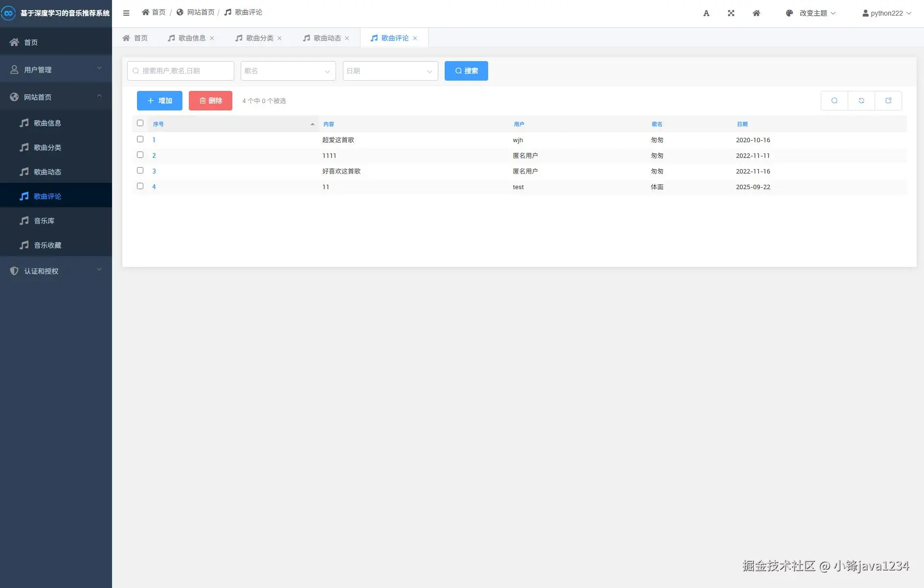924x588 pixels.
Task: Switch to the 首页 tab
Action: (x=135, y=38)
